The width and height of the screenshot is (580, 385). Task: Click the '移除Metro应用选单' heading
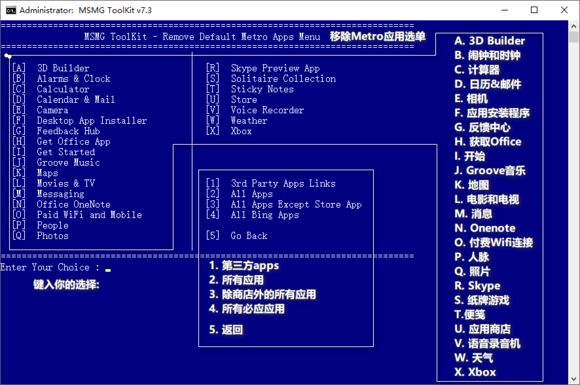click(378, 36)
